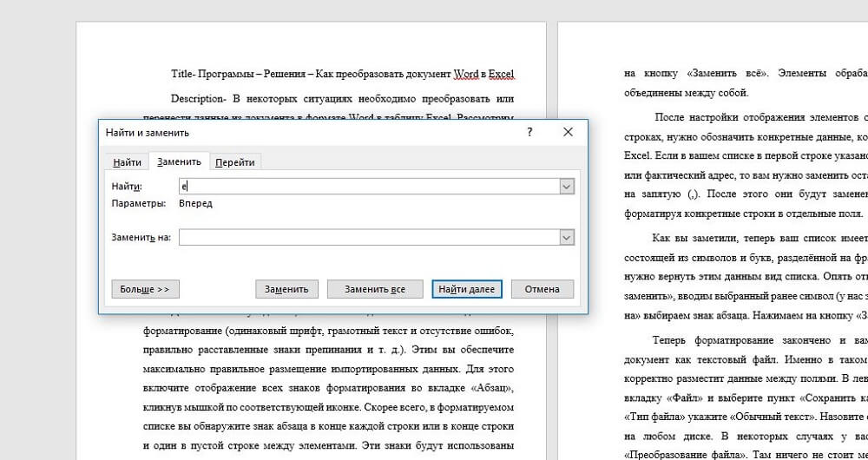868x460 pixels.
Task: Switch to the Найти tab
Action: click(x=127, y=162)
